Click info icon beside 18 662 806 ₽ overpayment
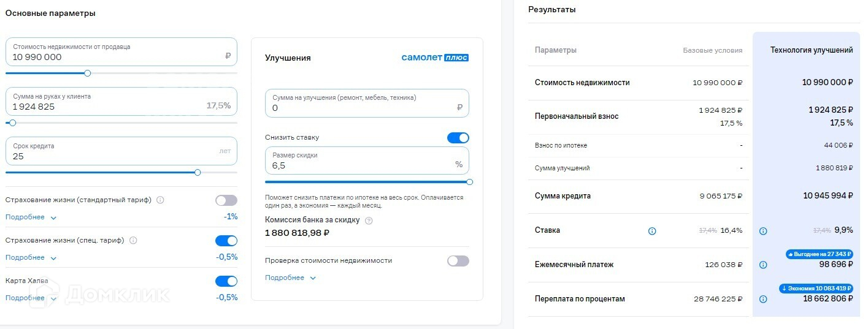Image resolution: width=868 pixels, height=329 pixels. [x=763, y=300]
